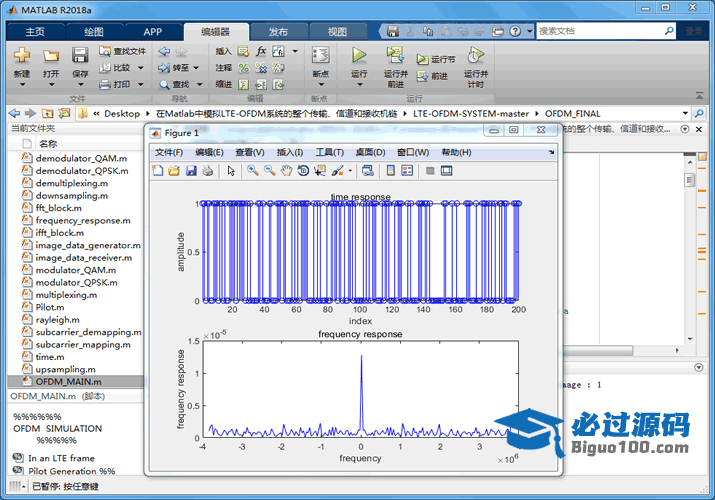Open Figure 1 File menu

point(169,152)
